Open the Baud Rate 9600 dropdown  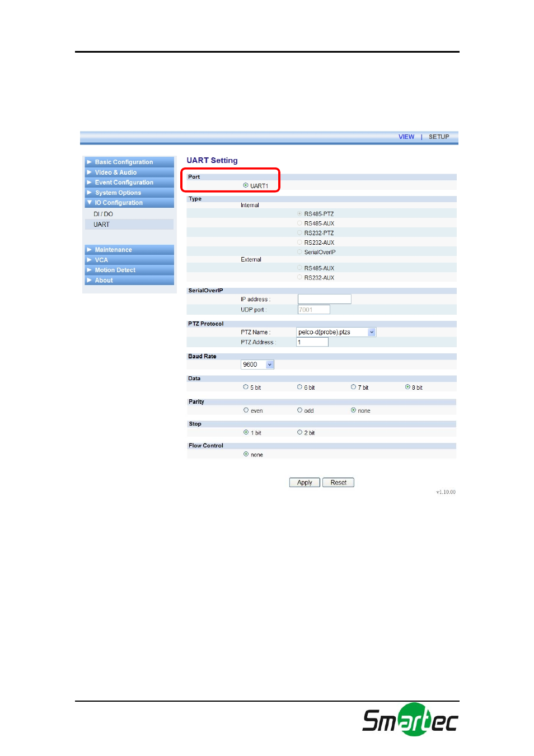tap(257, 365)
